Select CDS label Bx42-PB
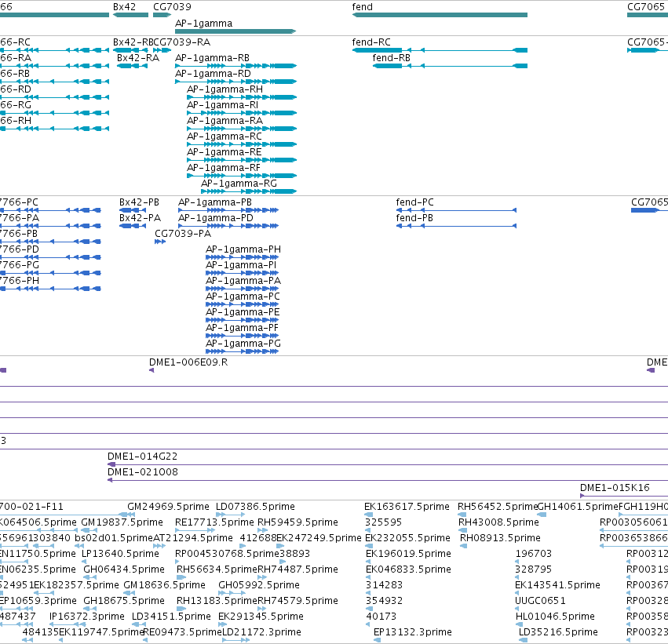Screen dimensions: 668x644 [139, 202]
